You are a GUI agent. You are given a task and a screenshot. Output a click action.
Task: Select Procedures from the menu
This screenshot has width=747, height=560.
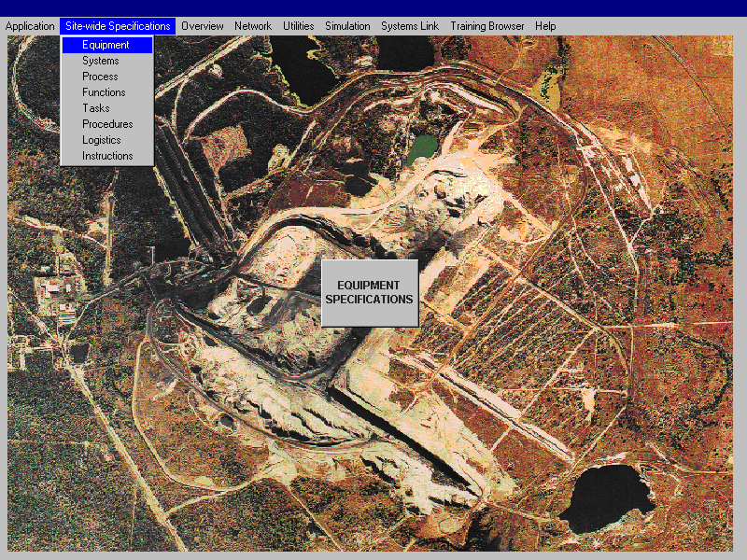pyautogui.click(x=107, y=124)
